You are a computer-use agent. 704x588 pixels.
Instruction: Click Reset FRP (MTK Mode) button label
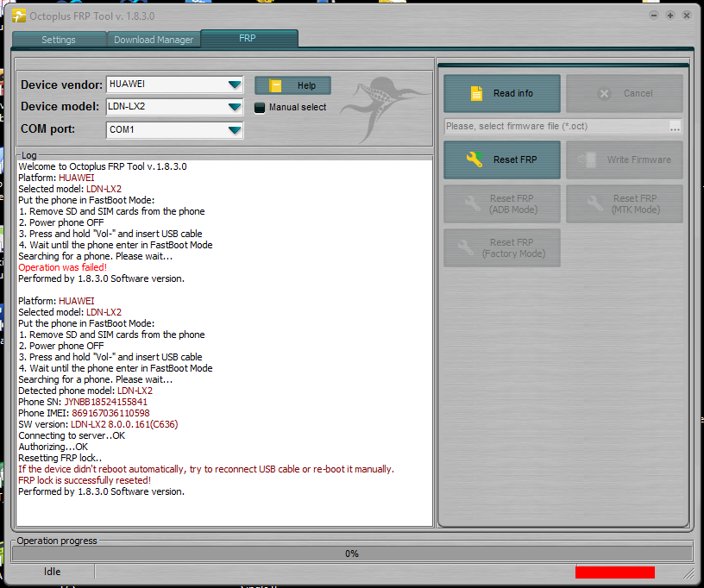click(x=635, y=204)
